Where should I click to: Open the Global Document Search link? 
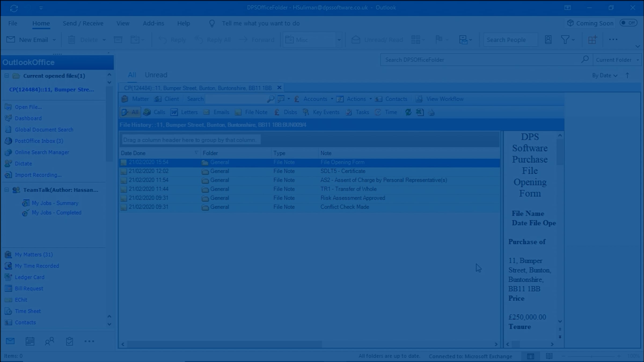(x=44, y=130)
